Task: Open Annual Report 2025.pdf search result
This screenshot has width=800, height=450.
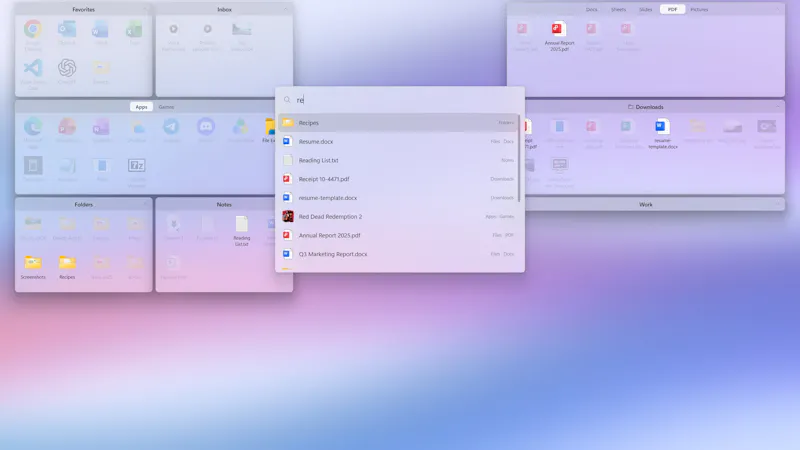Action: pyautogui.click(x=398, y=235)
